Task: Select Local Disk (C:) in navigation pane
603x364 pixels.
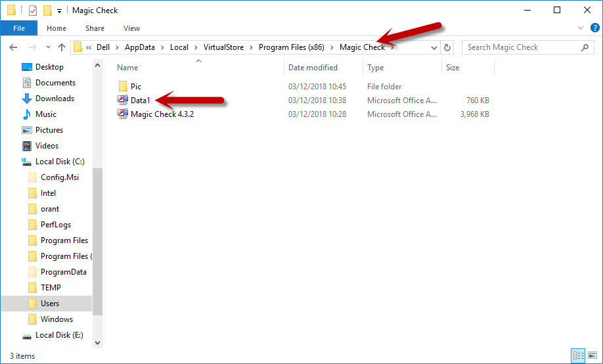Action: click(x=60, y=162)
